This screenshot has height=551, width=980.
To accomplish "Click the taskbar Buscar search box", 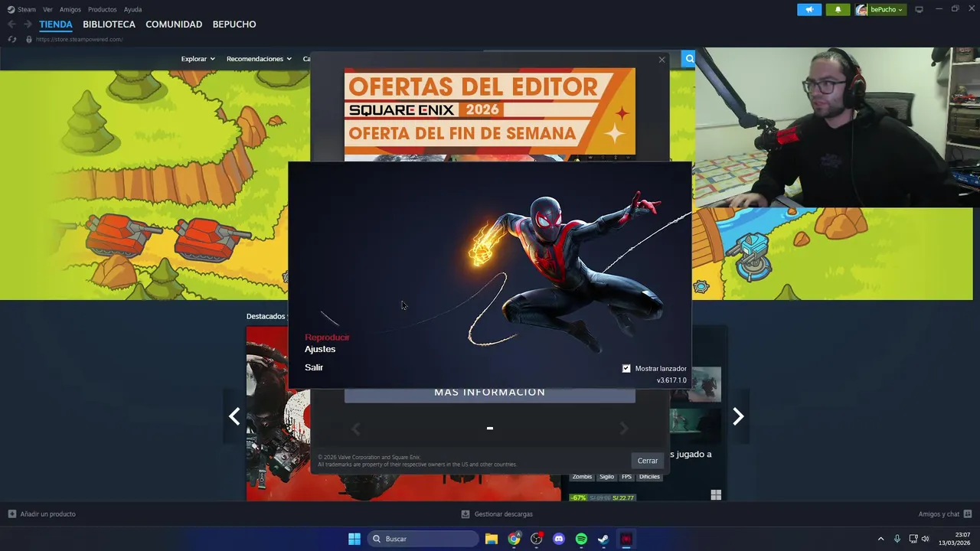I will pyautogui.click(x=423, y=539).
